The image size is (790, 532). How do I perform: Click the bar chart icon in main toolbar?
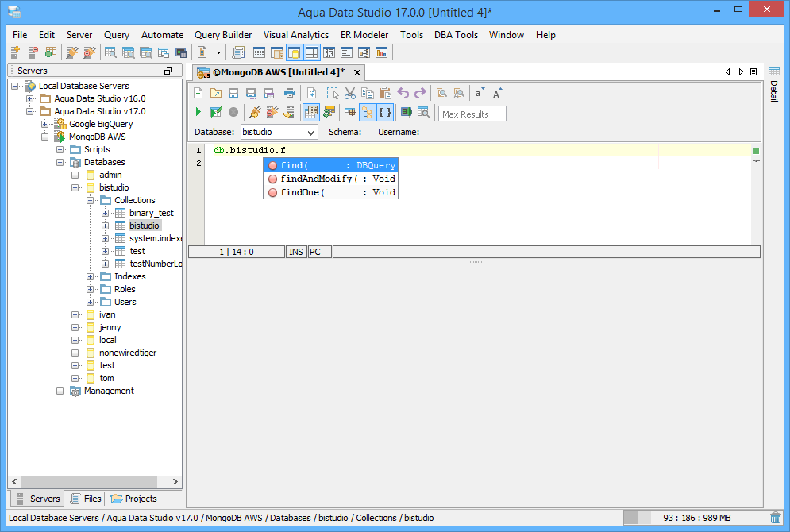[x=381, y=52]
